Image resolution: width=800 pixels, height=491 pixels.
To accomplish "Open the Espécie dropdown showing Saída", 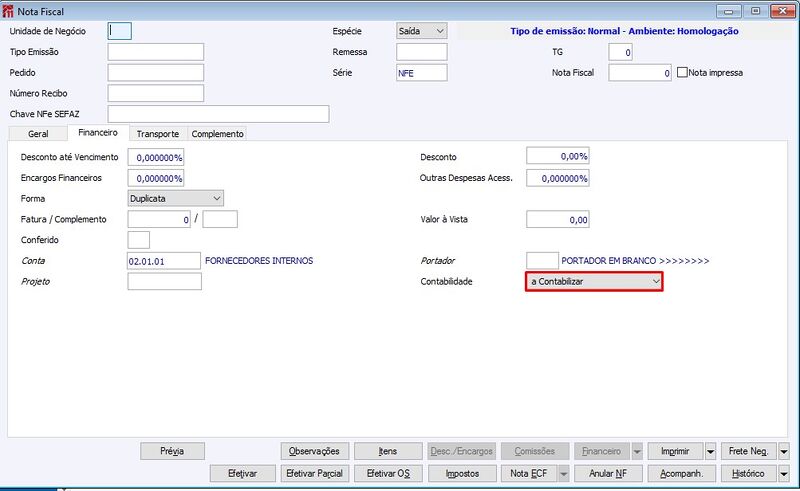I will click(x=421, y=31).
